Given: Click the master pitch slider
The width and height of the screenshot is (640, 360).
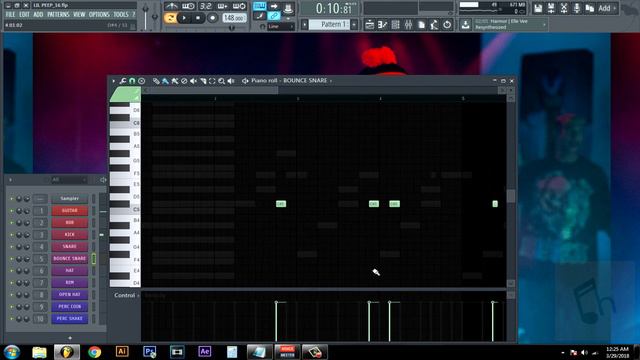Looking at the screenshot, I should point(155,16).
